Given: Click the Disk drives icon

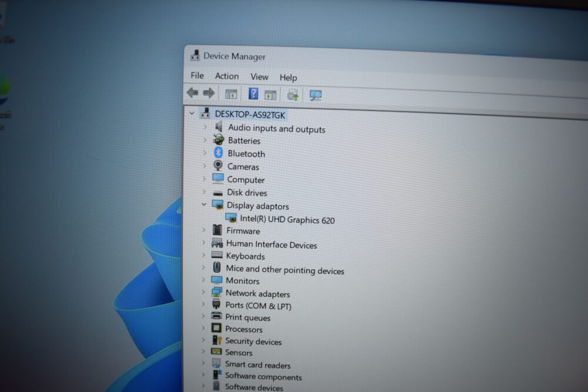Looking at the screenshot, I should coord(218,193).
